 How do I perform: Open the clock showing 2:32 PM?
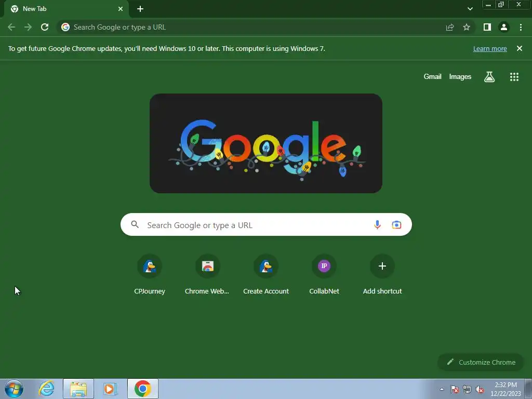pos(506,389)
